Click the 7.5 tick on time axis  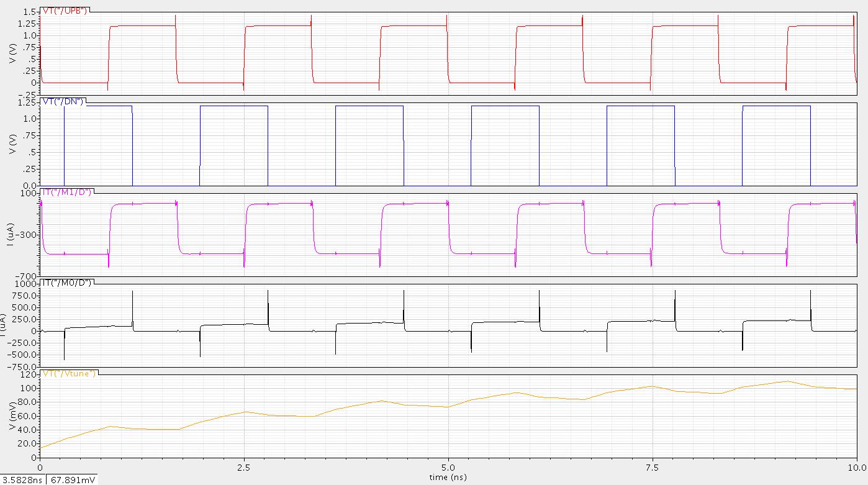[653, 467]
